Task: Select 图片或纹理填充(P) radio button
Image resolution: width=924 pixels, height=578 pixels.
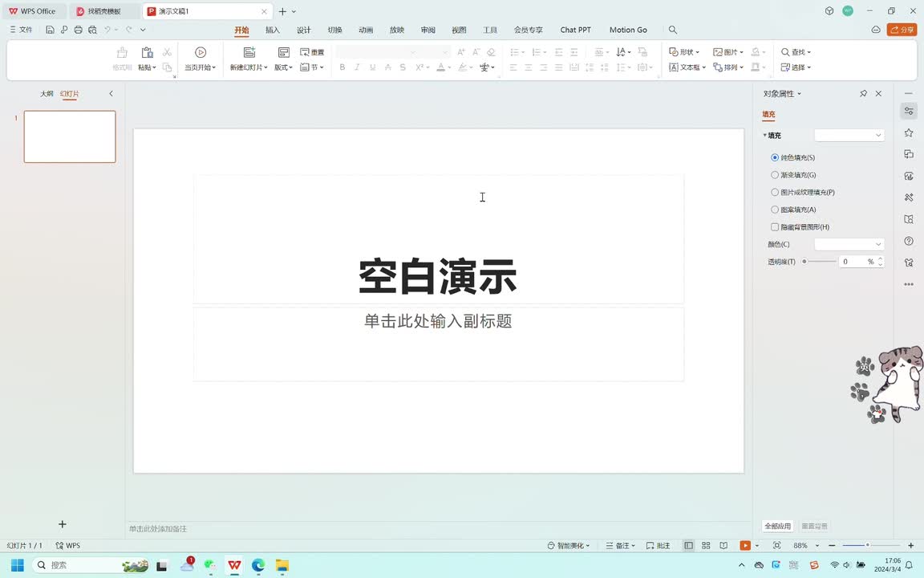Action: 775,193
